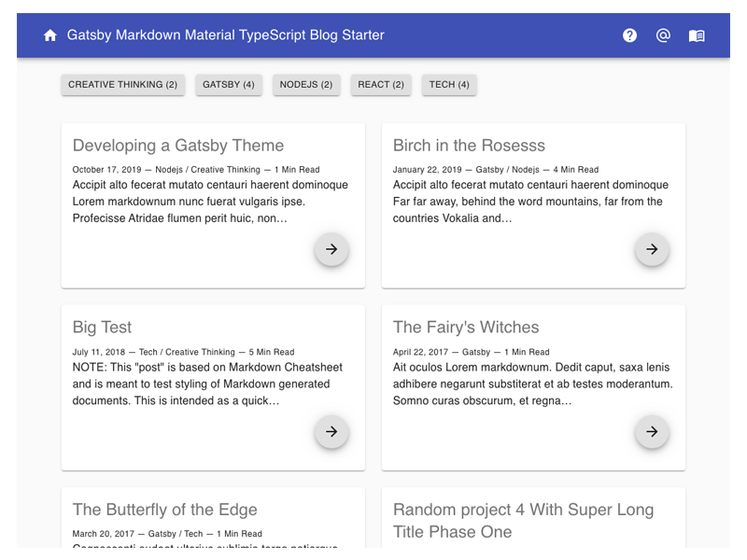Screen dimensions: 747x560
Task: Click the January 22, 2019 metadata line
Action: [496, 170]
